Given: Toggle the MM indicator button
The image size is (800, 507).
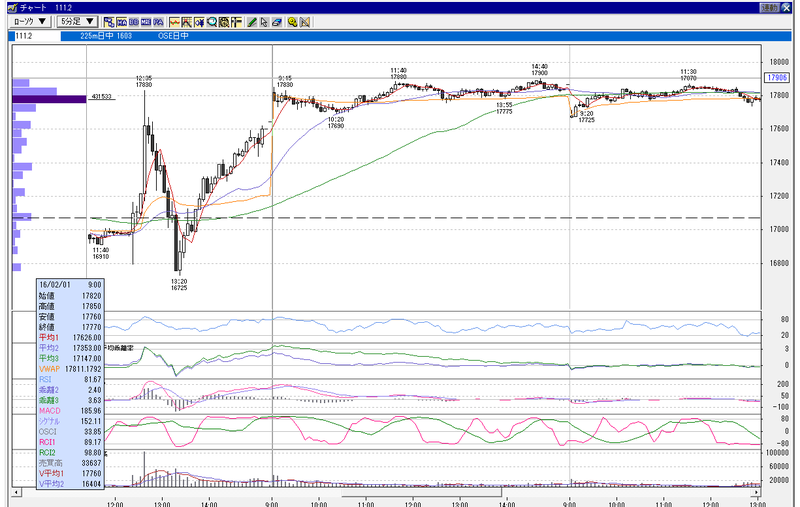Looking at the screenshot, I should [146, 22].
